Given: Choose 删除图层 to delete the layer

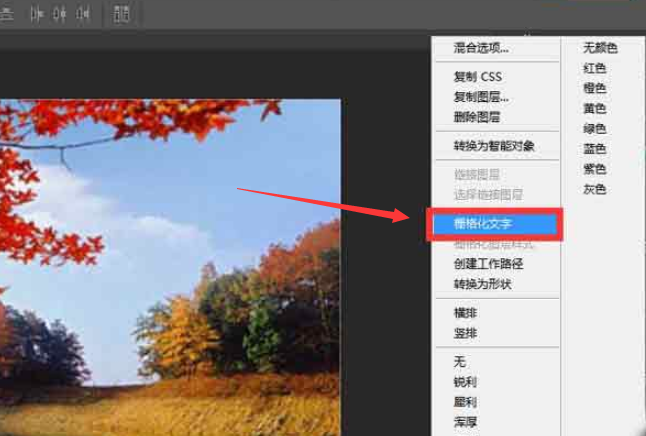Looking at the screenshot, I should pyautogui.click(x=477, y=117).
